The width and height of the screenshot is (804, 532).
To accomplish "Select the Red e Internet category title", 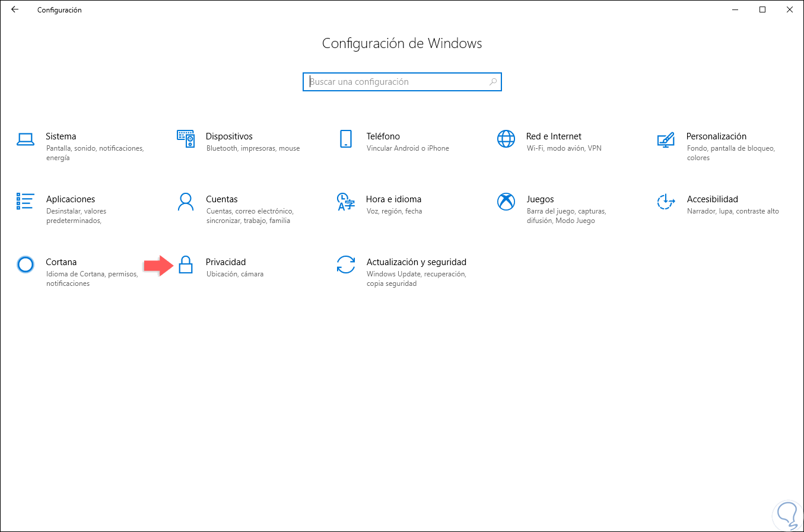I will pyautogui.click(x=554, y=136).
